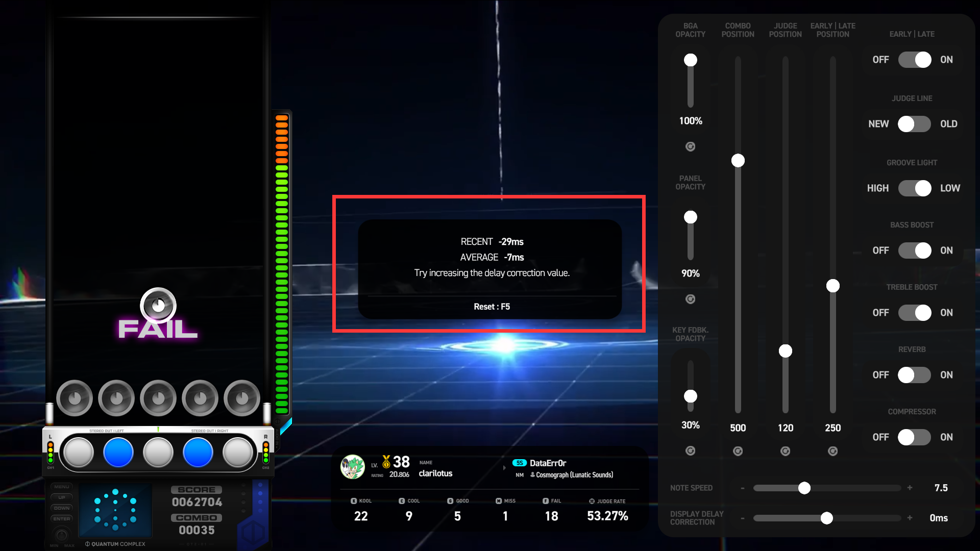Screen dimensions: 980x551
Task: Click the Note Speed slider handle
Action: pos(804,488)
